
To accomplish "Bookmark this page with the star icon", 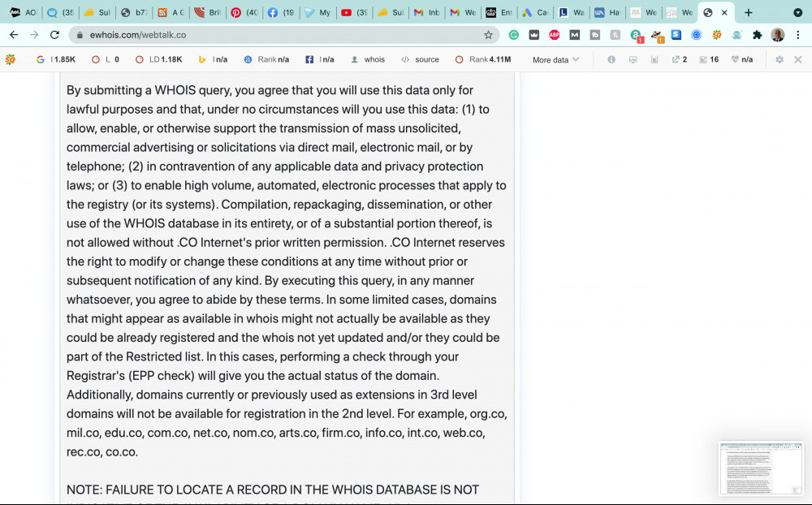I will point(488,35).
